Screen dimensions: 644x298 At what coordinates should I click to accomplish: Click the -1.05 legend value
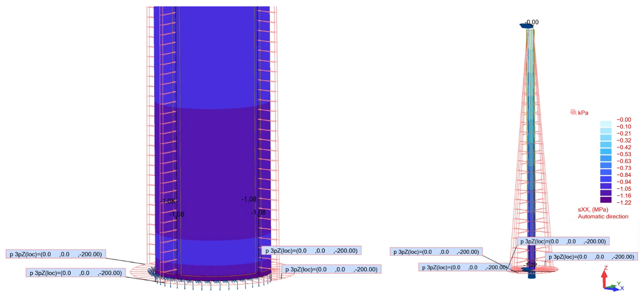click(x=624, y=189)
